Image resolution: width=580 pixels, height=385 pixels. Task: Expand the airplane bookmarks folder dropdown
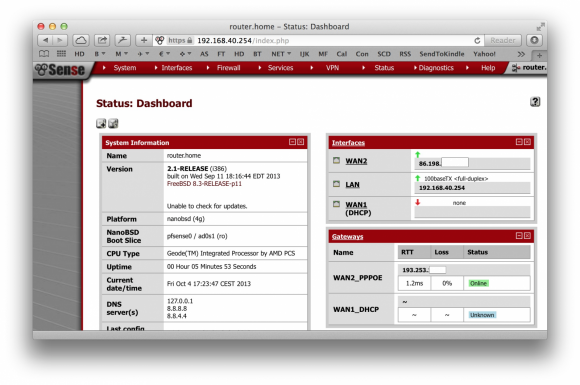pyautogui.click(x=143, y=54)
